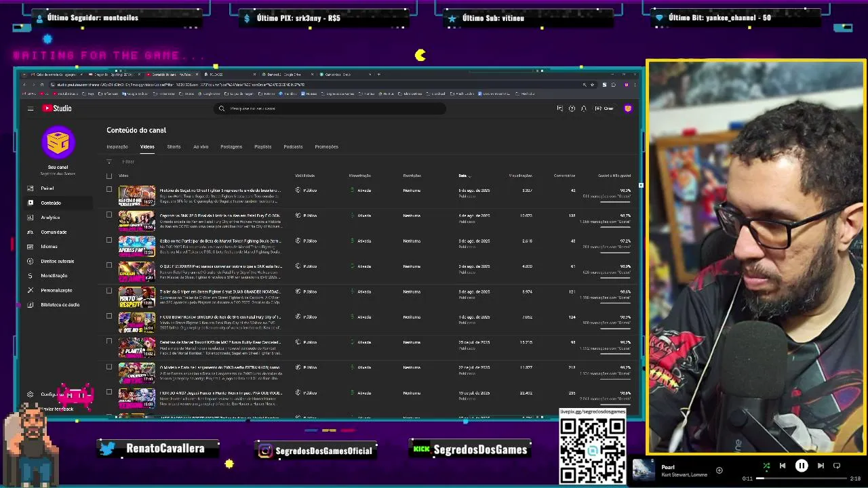Open Ativada monetization in Capcom vs SNK row

[361, 216]
